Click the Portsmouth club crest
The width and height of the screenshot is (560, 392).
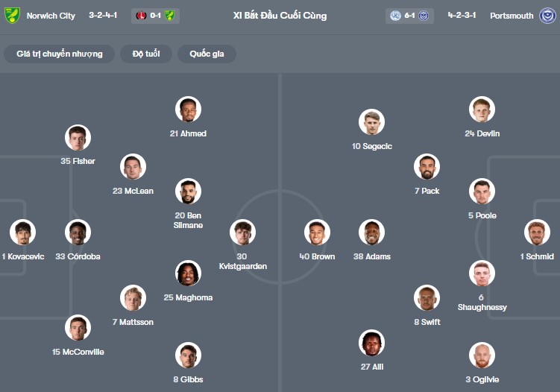click(x=548, y=16)
